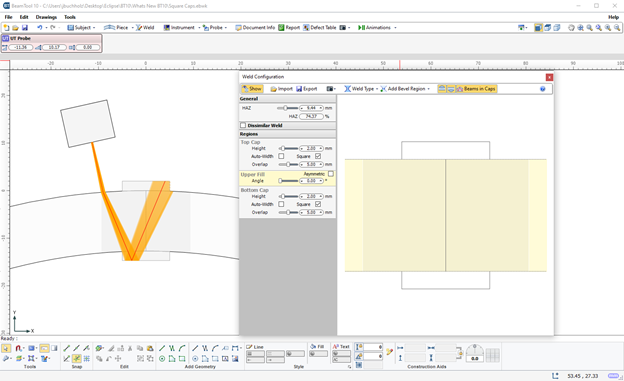Open the display options dropdown near view icons

pos(523,27)
